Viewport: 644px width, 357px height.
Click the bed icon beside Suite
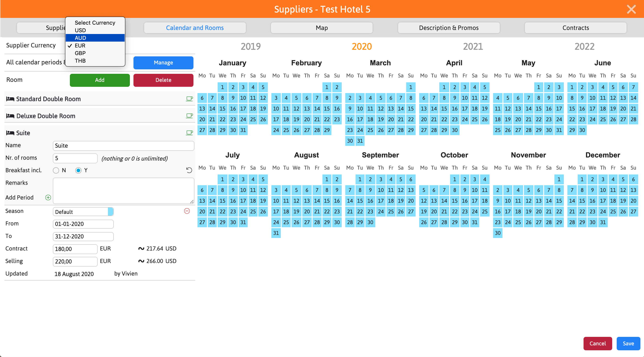point(10,133)
